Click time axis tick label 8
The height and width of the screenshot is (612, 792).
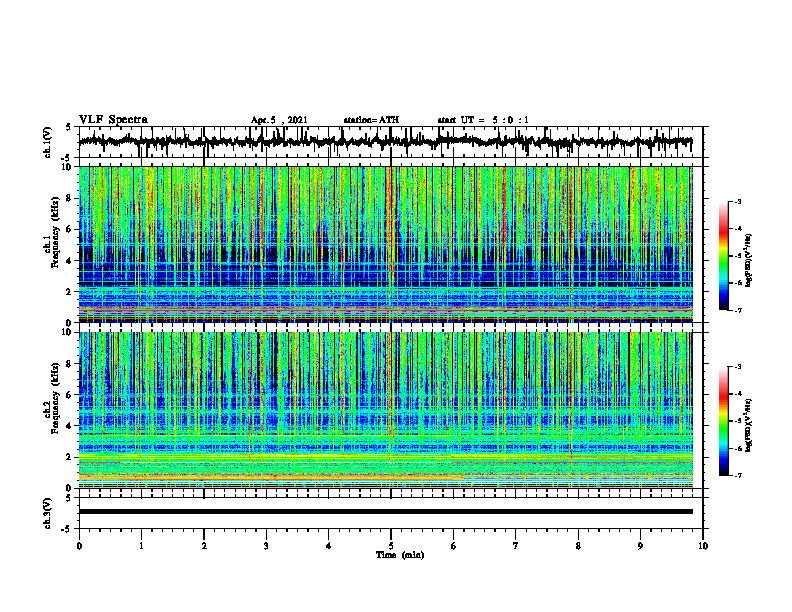click(x=578, y=546)
